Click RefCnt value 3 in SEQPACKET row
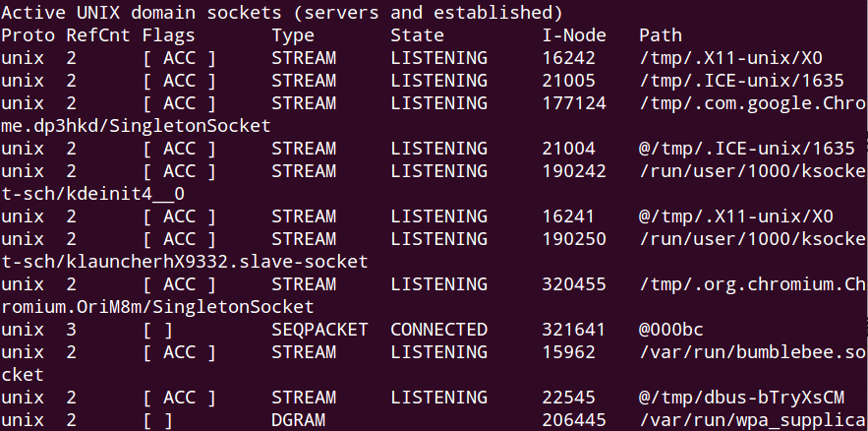868x431 pixels. [71, 330]
